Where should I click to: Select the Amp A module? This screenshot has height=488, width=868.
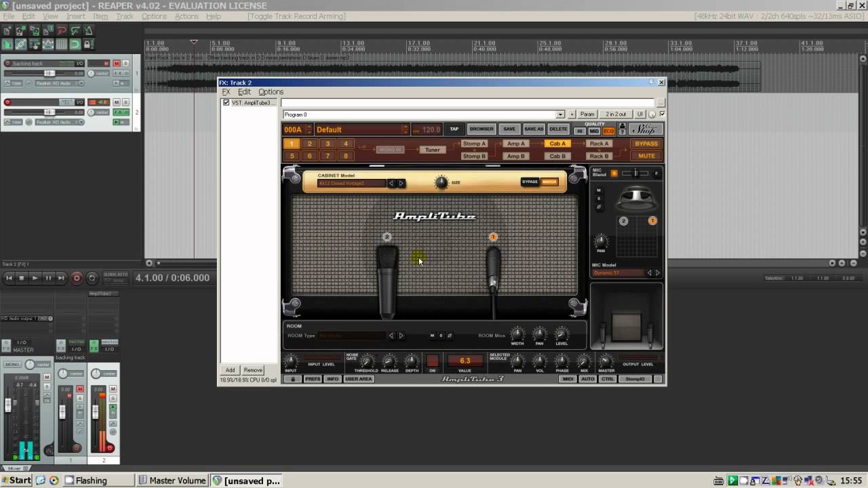click(516, 144)
